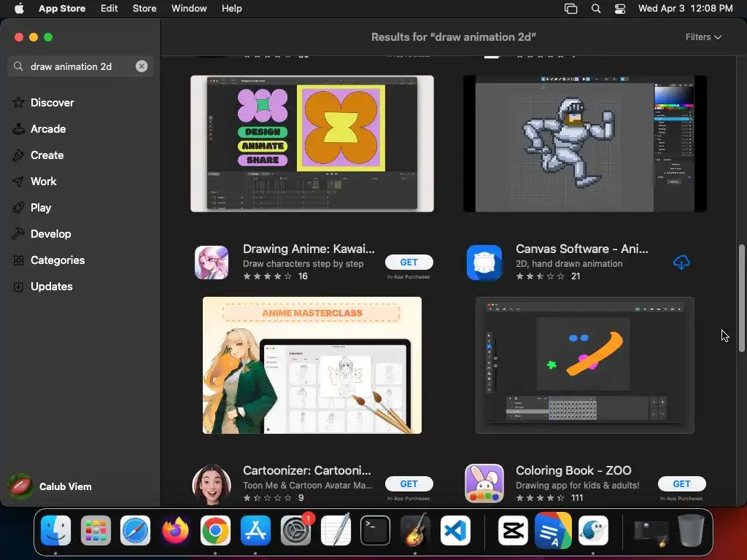Image resolution: width=747 pixels, height=560 pixels.
Task: Open Control Center in menu bar
Action: [x=620, y=9]
